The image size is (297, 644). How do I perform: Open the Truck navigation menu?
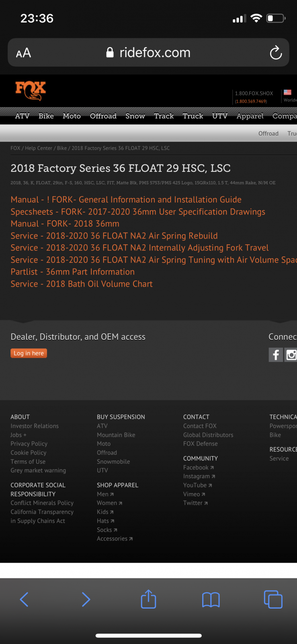193,116
